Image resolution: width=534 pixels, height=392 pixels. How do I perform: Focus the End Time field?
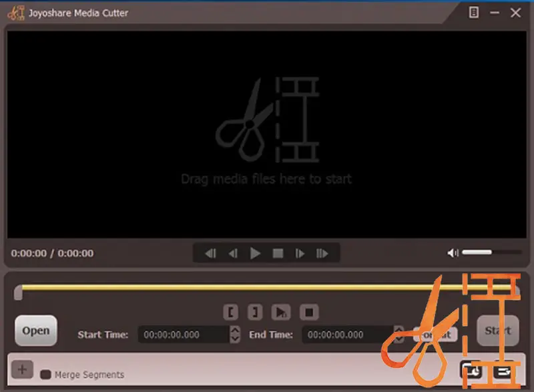click(x=348, y=335)
